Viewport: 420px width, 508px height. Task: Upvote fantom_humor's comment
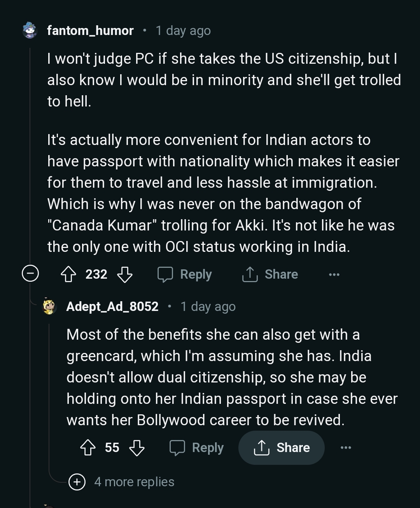(x=68, y=274)
